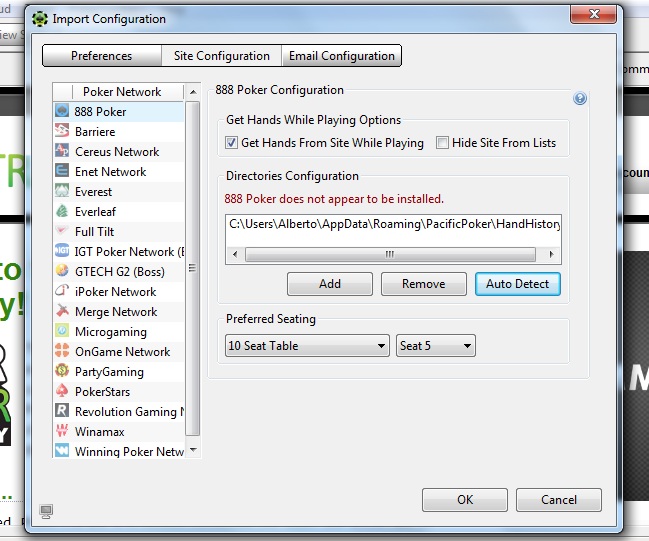Open the Seat 5 dropdown

click(435, 346)
